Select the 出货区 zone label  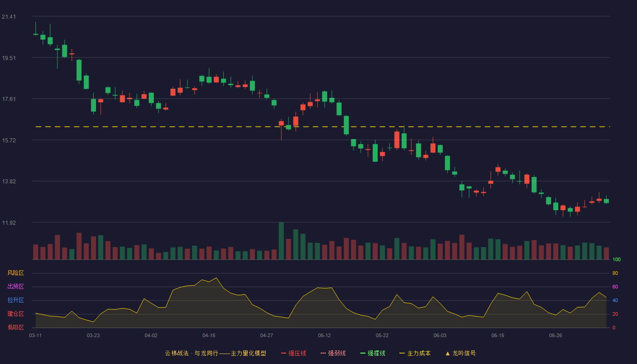(x=15, y=287)
